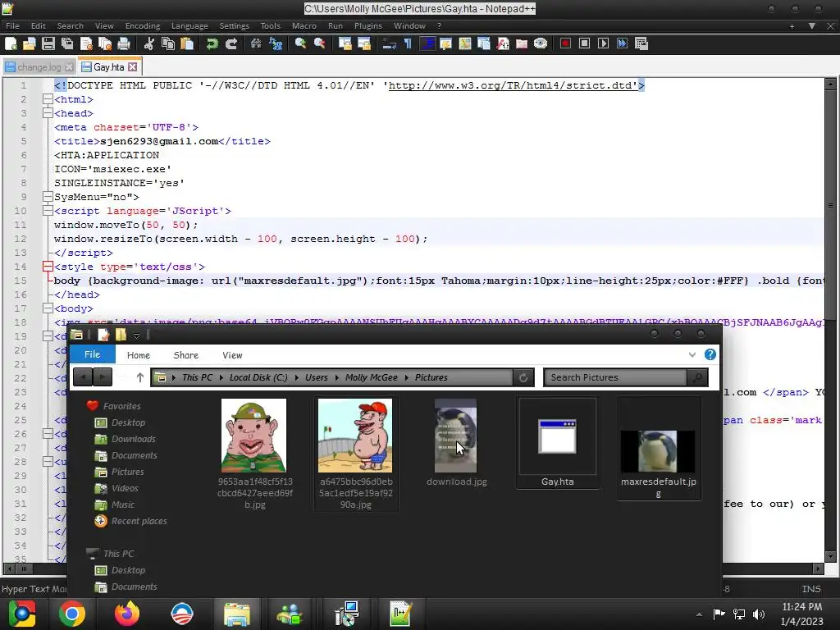Select Downloads in Explorer Favorites
The height and width of the screenshot is (630, 840).
coord(134,440)
